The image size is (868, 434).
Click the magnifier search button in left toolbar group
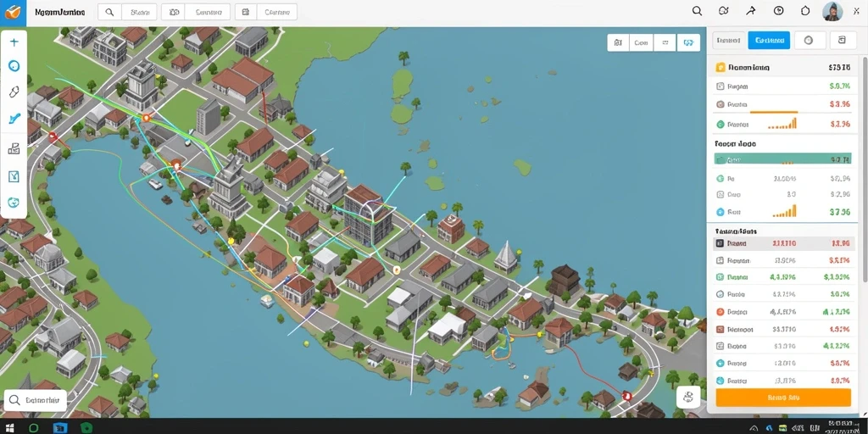(x=109, y=12)
